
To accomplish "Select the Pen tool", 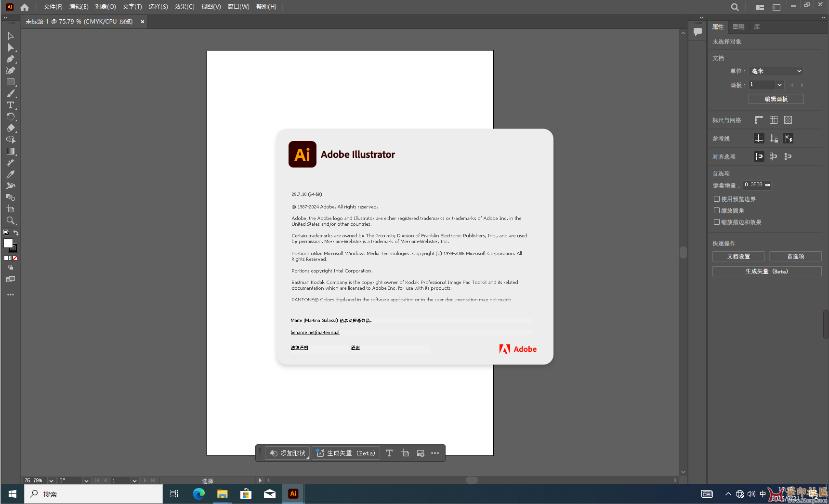I will coord(10,59).
